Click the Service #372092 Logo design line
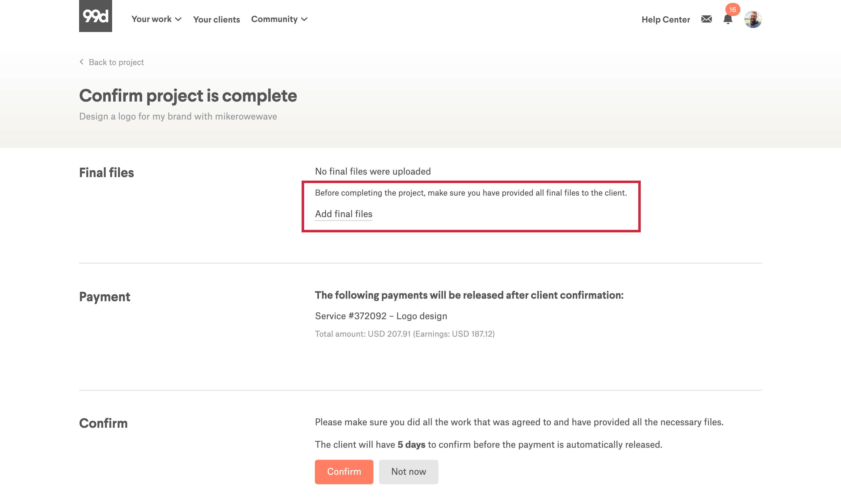 click(381, 316)
